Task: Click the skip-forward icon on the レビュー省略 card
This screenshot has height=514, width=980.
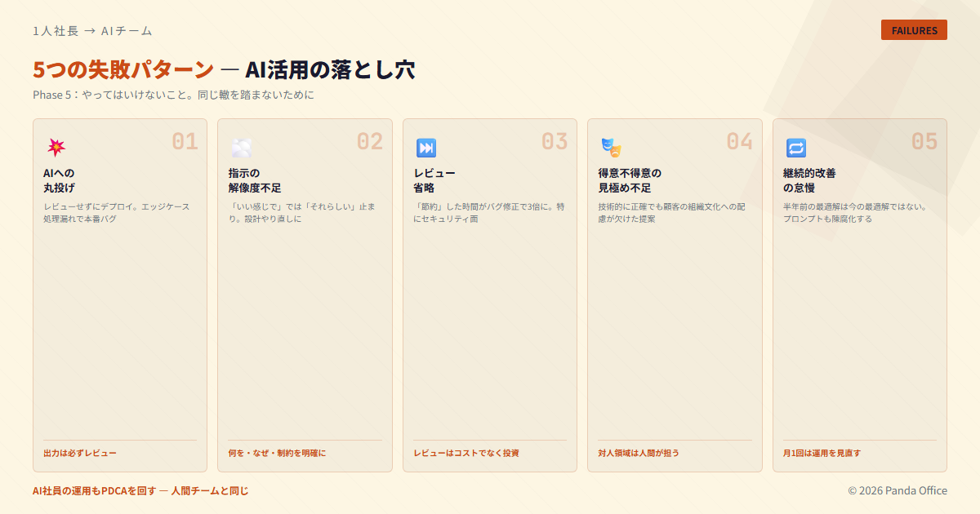Action: click(425, 148)
